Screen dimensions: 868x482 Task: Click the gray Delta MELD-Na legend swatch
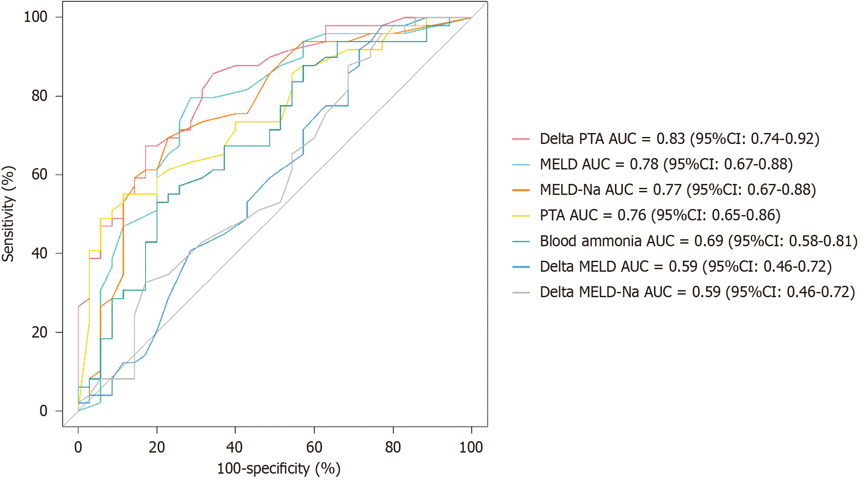tap(521, 292)
